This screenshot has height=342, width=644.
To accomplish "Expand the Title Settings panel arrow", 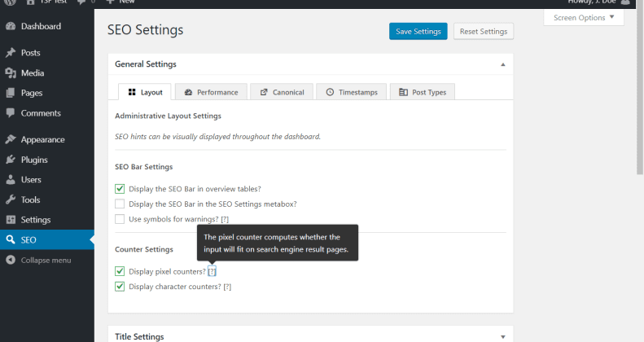I will click(502, 336).
